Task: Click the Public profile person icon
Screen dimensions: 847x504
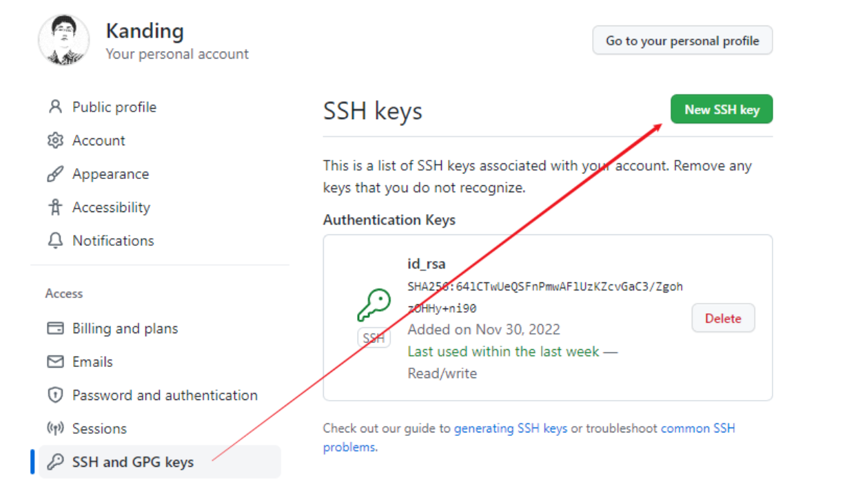Action: pos(55,107)
